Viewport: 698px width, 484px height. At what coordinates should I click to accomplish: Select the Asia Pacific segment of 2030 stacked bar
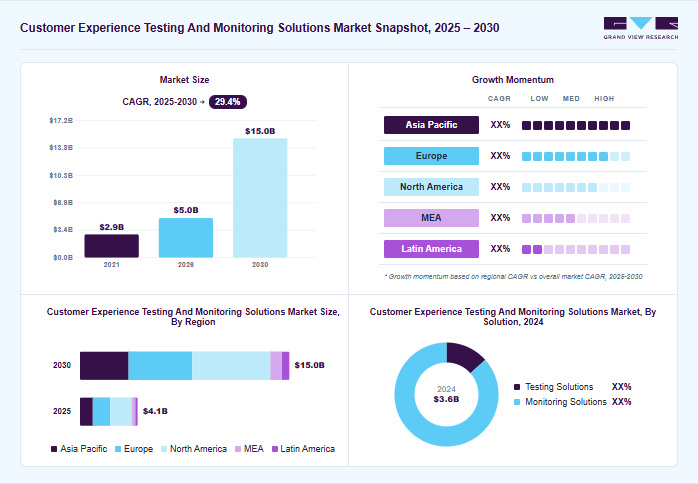[x=104, y=366]
